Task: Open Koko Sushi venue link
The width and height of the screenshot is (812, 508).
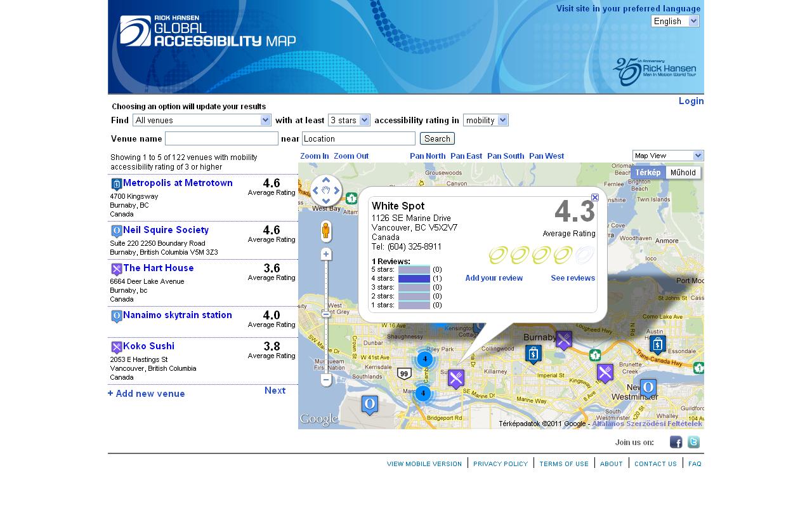Action: (148, 346)
